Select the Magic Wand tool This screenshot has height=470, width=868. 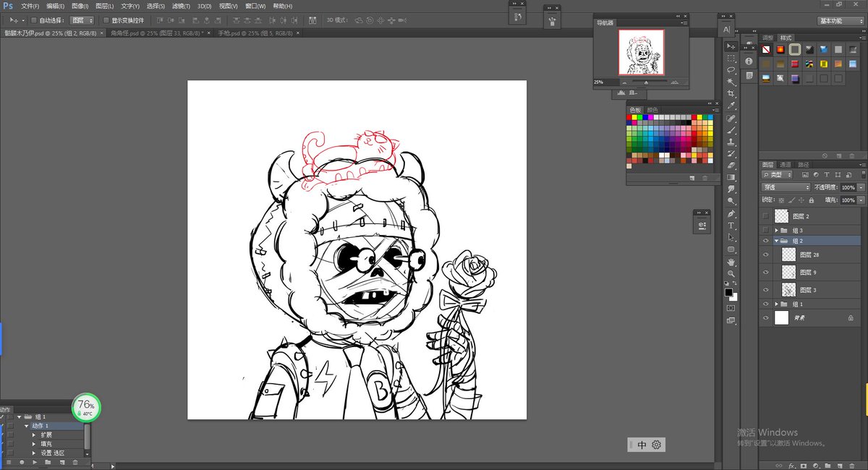(x=731, y=82)
